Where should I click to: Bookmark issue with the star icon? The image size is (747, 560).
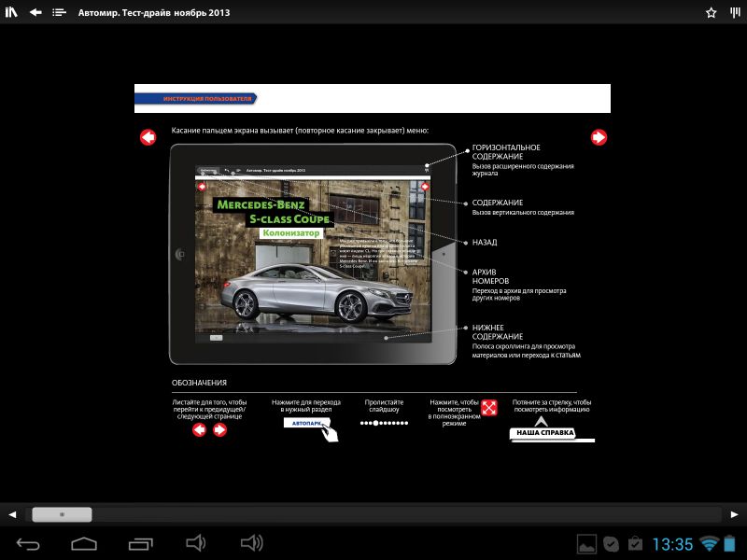click(x=711, y=13)
